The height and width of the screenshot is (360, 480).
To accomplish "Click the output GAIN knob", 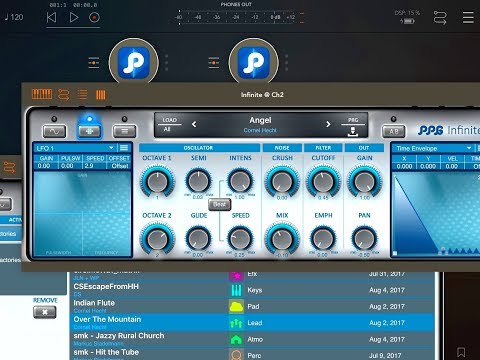I will pos(364,181).
